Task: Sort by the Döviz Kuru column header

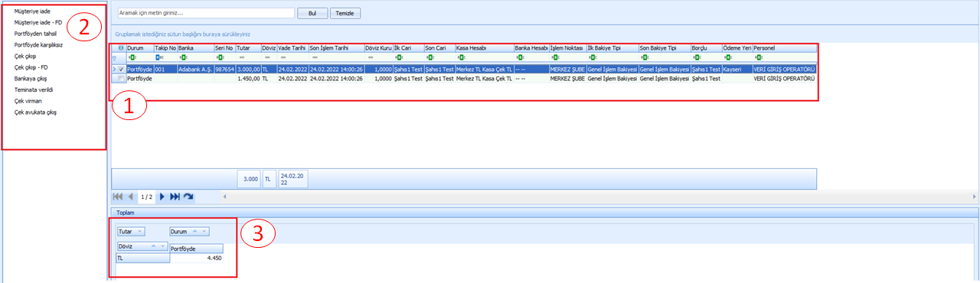Action: tap(378, 47)
